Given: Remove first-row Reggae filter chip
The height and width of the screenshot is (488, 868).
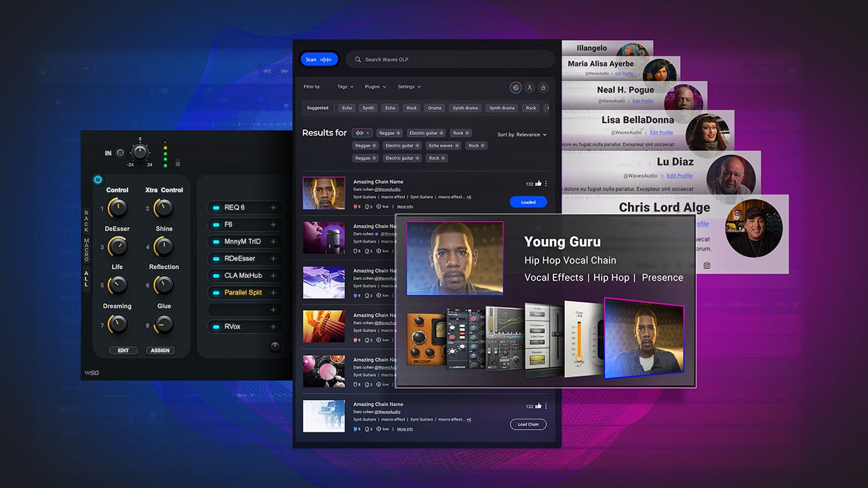Looking at the screenshot, I should tap(399, 133).
